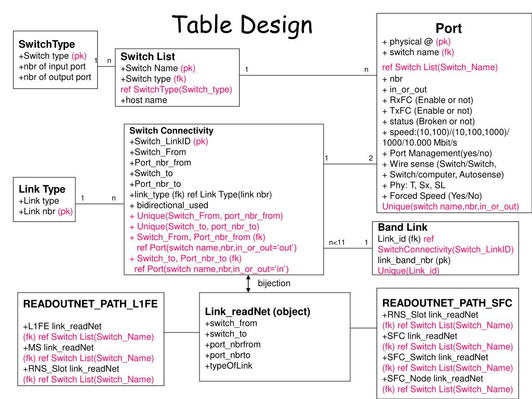Click '+ Phy: T, Sx, SL' line
Viewport: 532px width, 399px height.
414,185
